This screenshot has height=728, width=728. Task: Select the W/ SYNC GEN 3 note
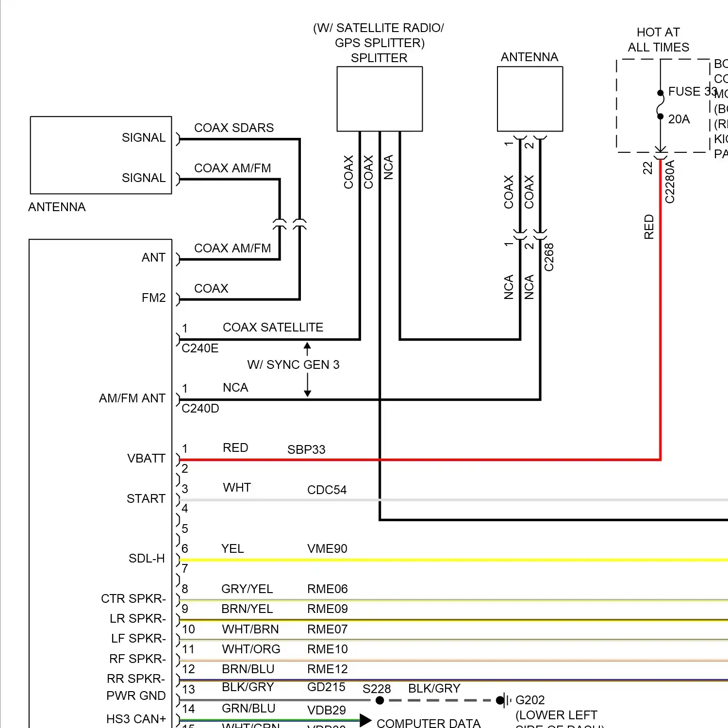click(x=293, y=364)
